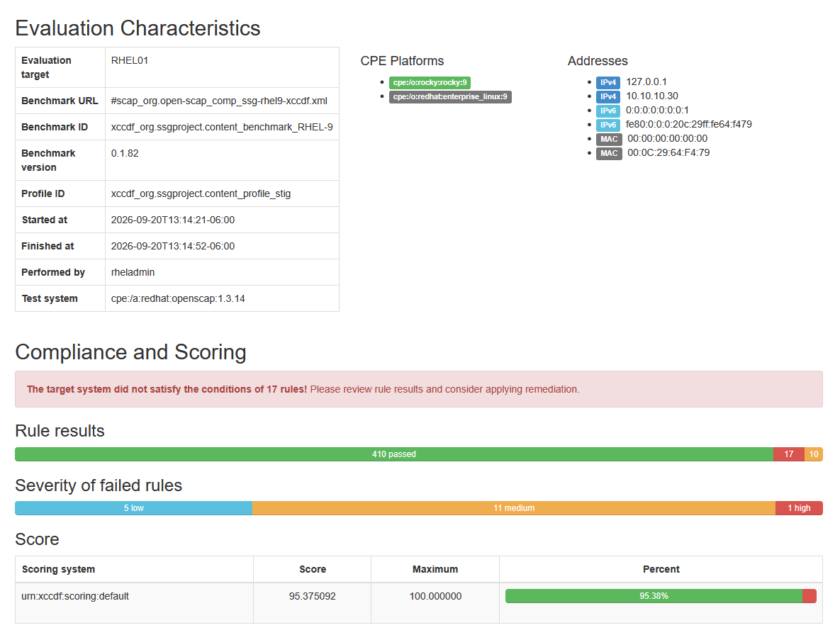Select the Started at timestamp 2026-09-20T13:14:21-06:00
840x635 pixels.
172,220
